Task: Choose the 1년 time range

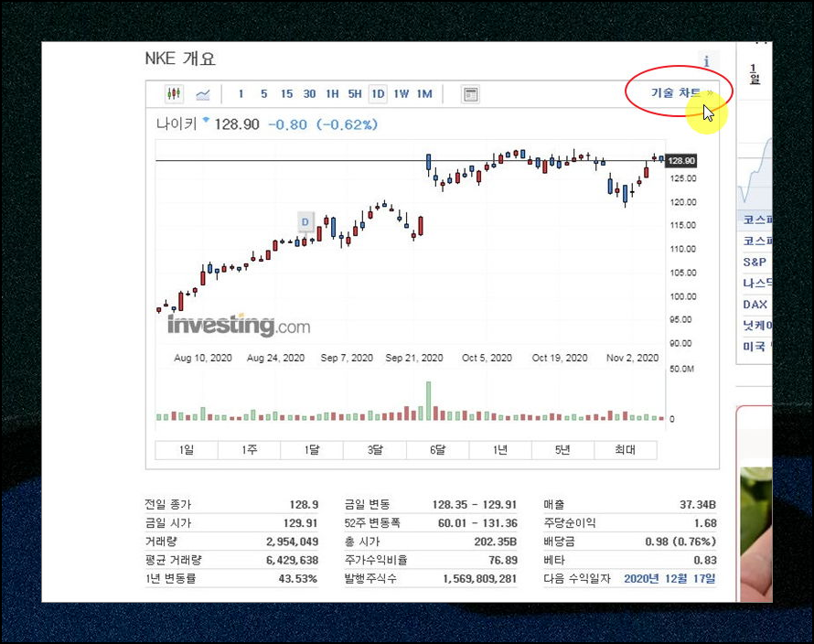Action: click(500, 450)
